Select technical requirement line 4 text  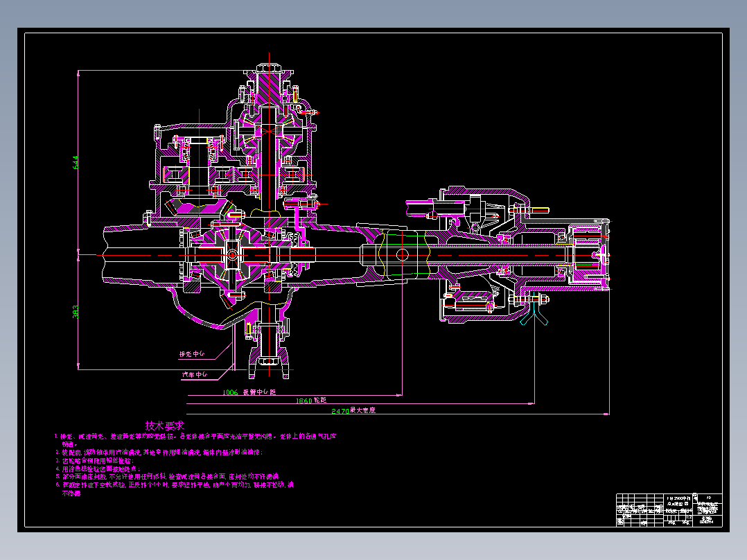tap(98, 469)
